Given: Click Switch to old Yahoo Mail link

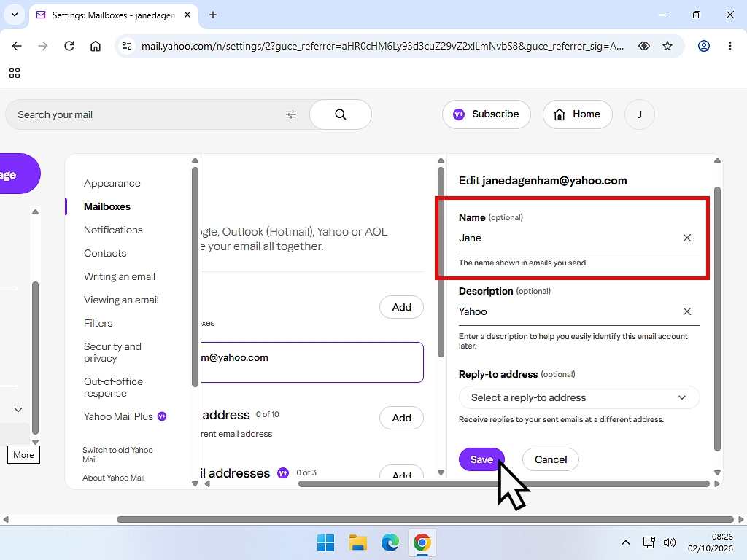Looking at the screenshot, I should (x=117, y=455).
